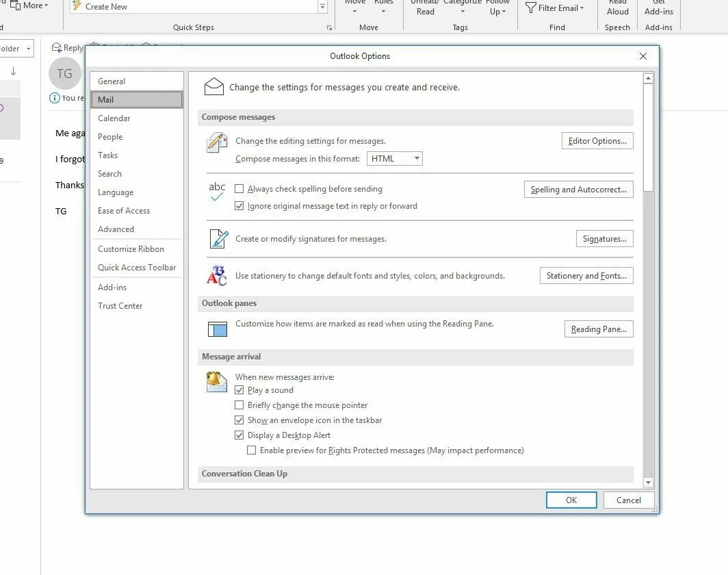The image size is (728, 575).
Task: Click the options vertical scrollbar thumb
Action: (x=648, y=138)
